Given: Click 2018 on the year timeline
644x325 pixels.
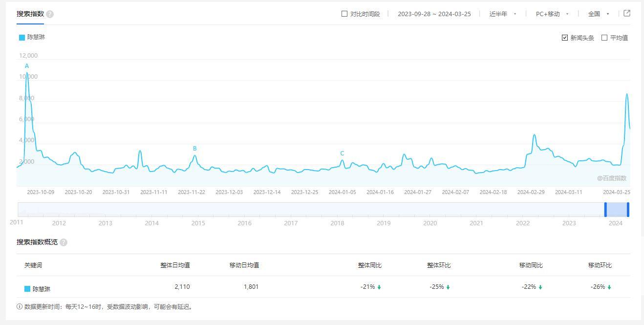Looking at the screenshot, I should (337, 223).
